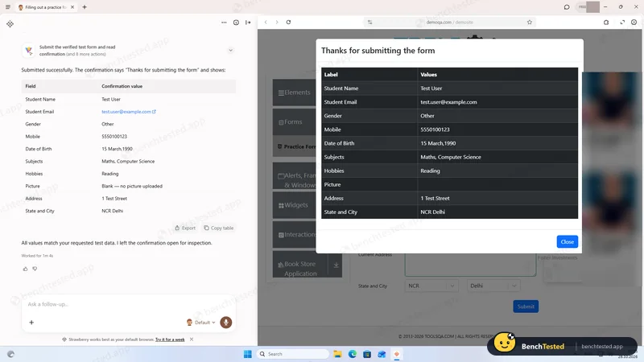Image resolution: width=644 pixels, height=362 pixels.
Task: Expand the 'Submit the verified test form' actions
Action: pos(231,50)
